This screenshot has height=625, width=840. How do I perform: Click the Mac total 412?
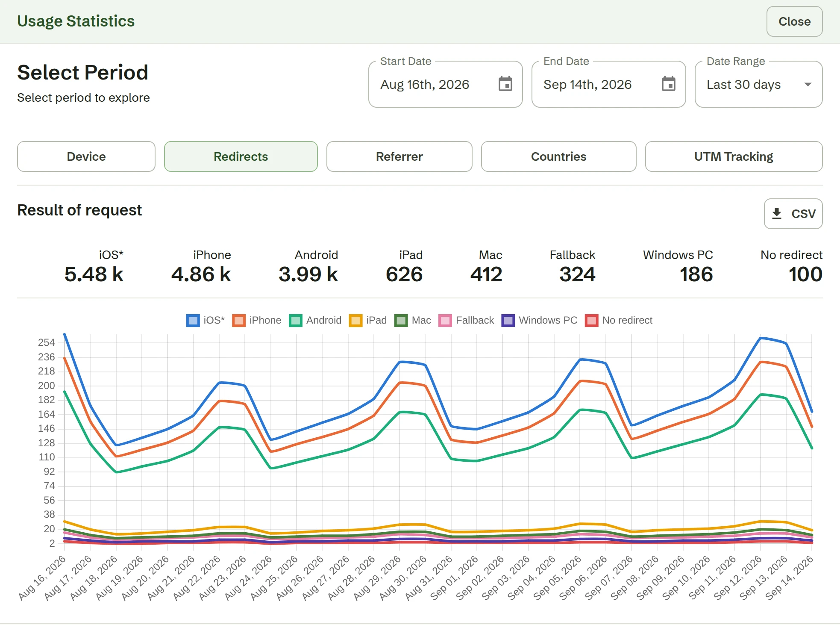coord(486,274)
